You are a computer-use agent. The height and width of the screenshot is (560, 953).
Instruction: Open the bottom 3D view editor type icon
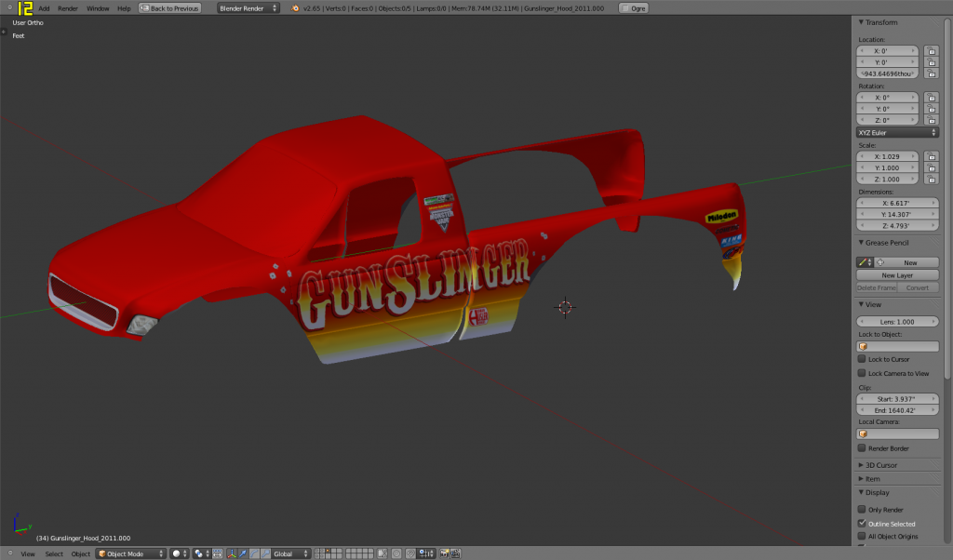pos(9,553)
